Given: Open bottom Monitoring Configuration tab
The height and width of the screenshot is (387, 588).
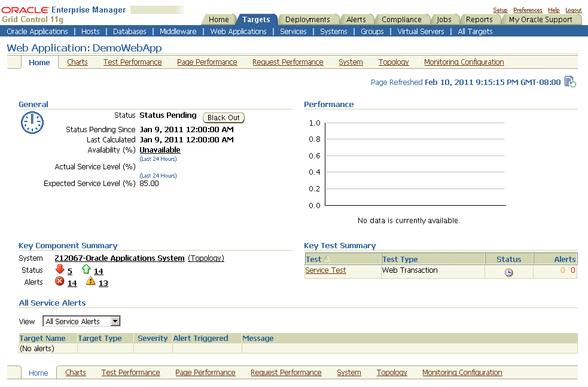Looking at the screenshot, I should [462, 373].
